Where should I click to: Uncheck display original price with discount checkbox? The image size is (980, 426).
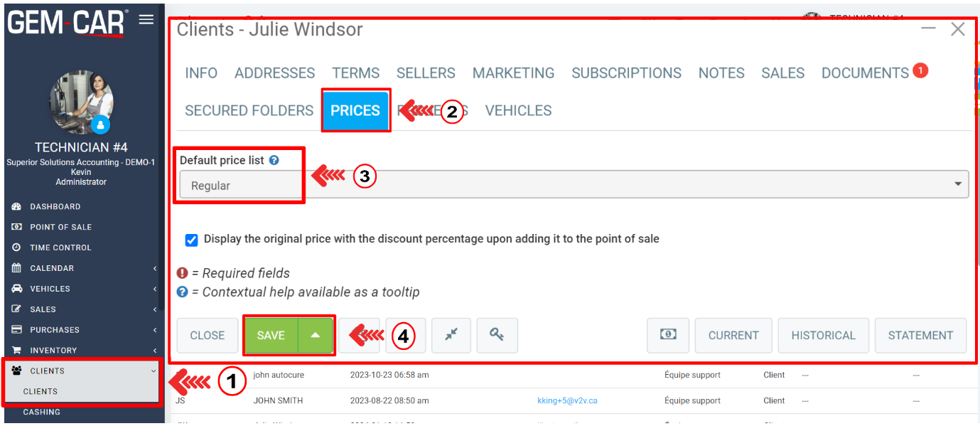click(191, 240)
